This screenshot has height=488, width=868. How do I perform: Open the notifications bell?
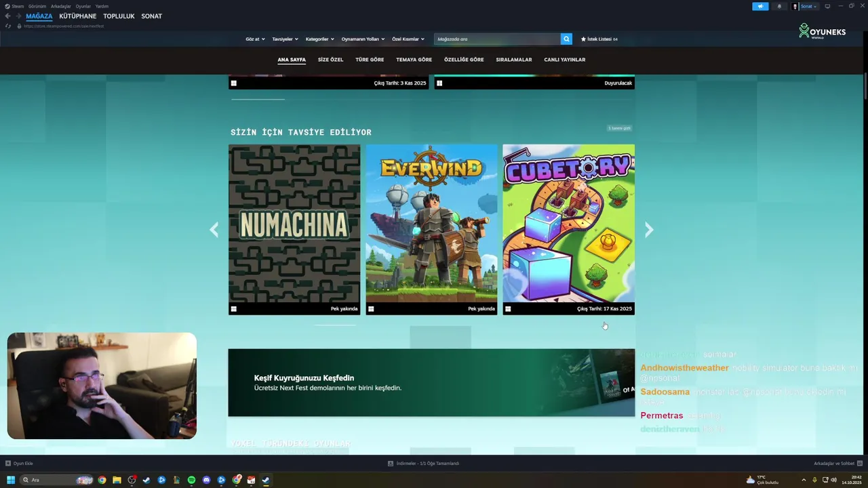coord(779,6)
